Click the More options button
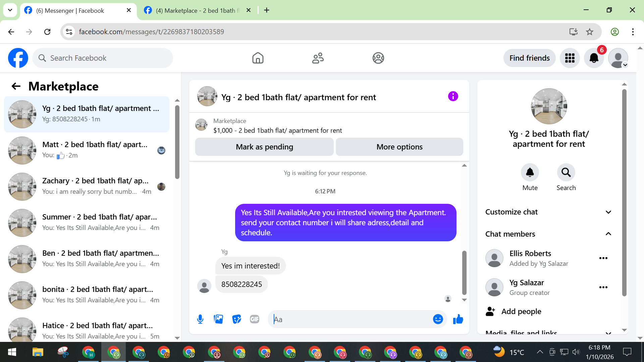The width and height of the screenshot is (644, 362). [x=399, y=147]
